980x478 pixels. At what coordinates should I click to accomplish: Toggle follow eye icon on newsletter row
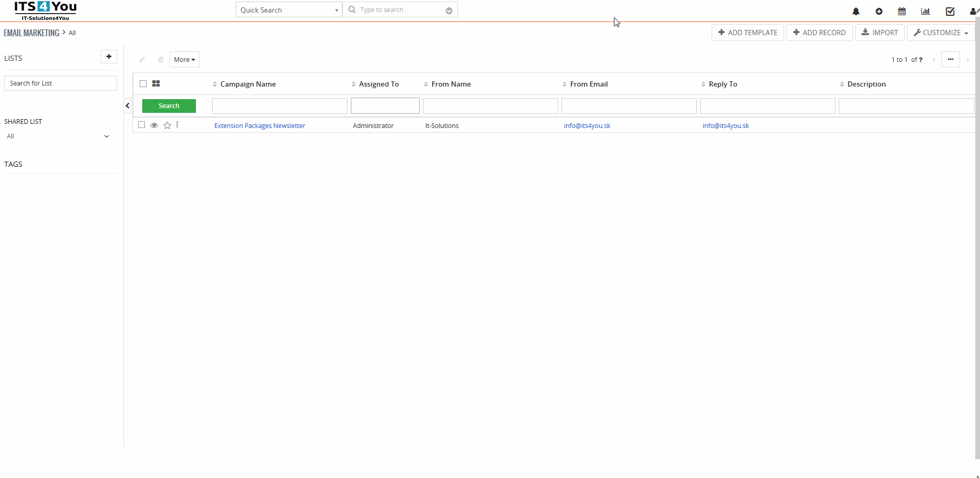point(154,125)
